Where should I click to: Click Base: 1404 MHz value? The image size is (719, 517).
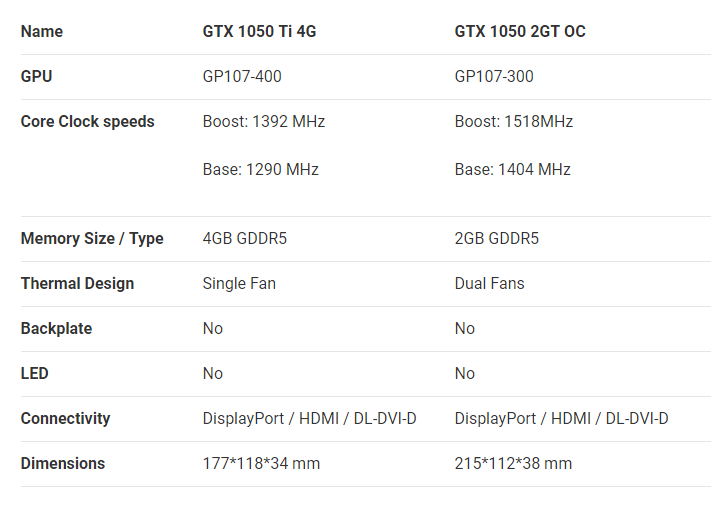click(512, 169)
